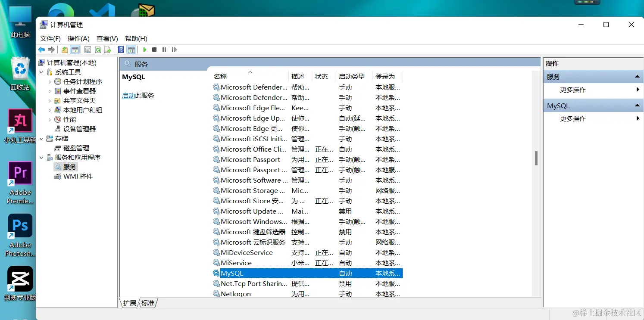Select the Microsoft 键盘筛选器 service row
The width and height of the screenshot is (644, 320).
pyautogui.click(x=307, y=232)
